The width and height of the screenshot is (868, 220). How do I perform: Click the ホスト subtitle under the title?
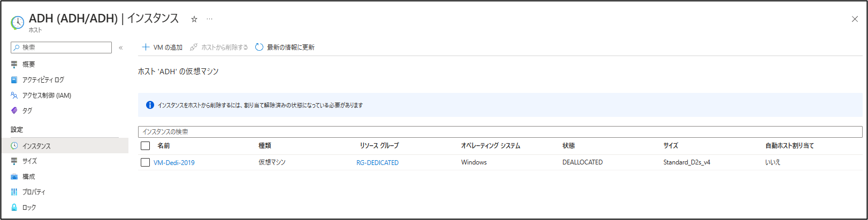click(35, 30)
